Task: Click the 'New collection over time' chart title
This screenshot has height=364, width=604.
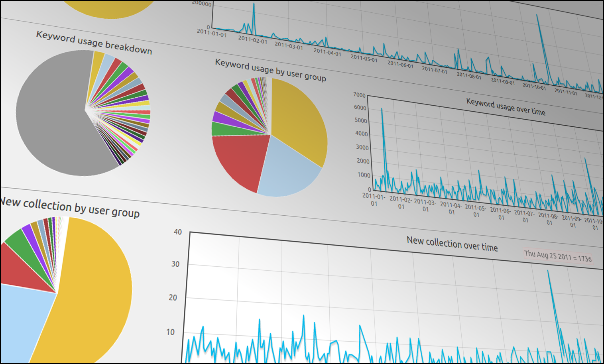Action: pos(452,244)
